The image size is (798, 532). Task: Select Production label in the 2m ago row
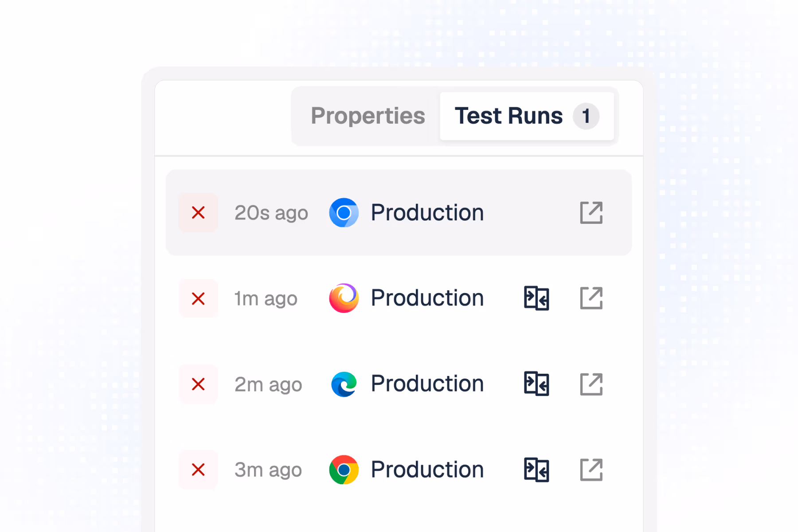pos(427,384)
